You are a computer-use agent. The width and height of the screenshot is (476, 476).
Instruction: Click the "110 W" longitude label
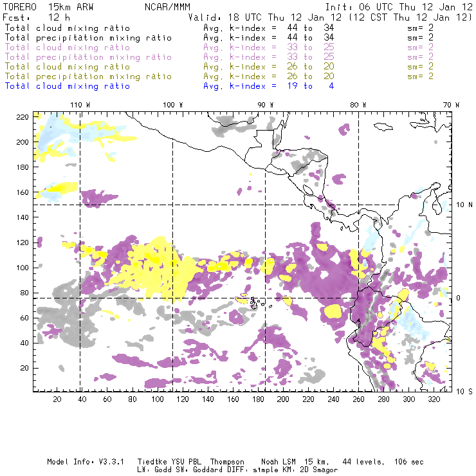pyautogui.click(x=80, y=105)
